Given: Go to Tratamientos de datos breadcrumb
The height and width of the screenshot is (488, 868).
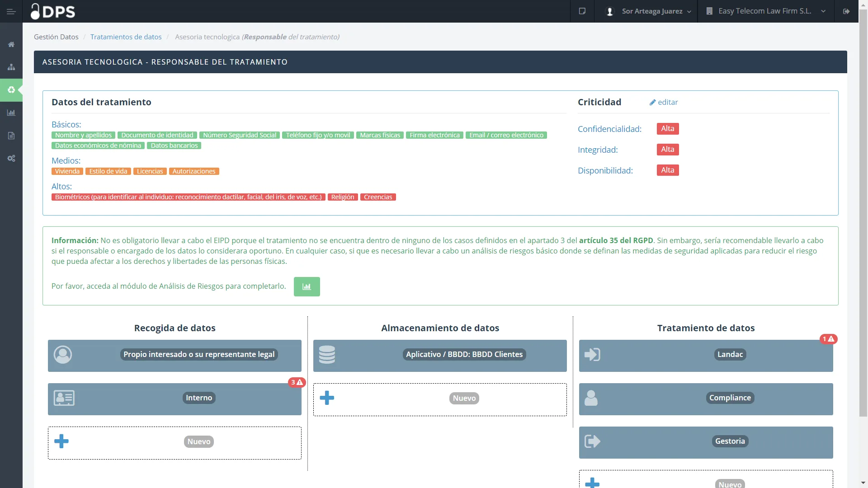Looking at the screenshot, I should click(126, 37).
